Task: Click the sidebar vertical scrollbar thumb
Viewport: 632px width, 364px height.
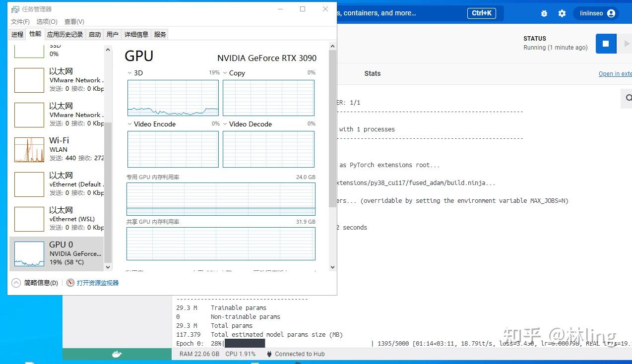Action: coord(108,192)
